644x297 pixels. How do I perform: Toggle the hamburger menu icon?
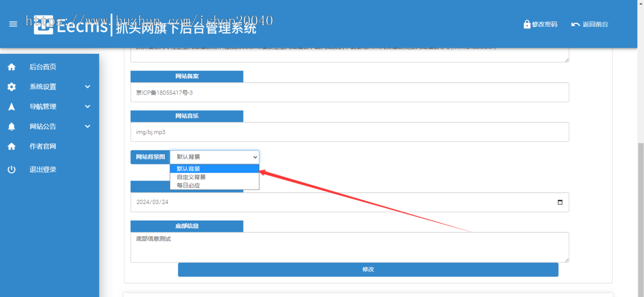[13, 24]
